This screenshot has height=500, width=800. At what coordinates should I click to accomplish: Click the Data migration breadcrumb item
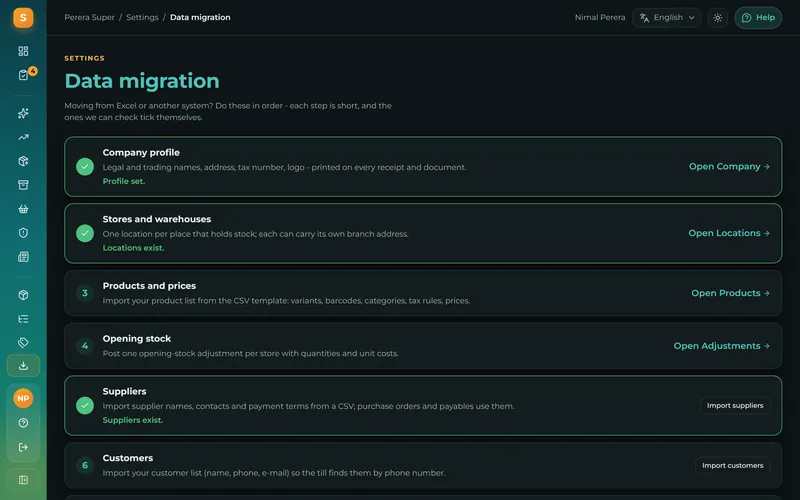200,17
